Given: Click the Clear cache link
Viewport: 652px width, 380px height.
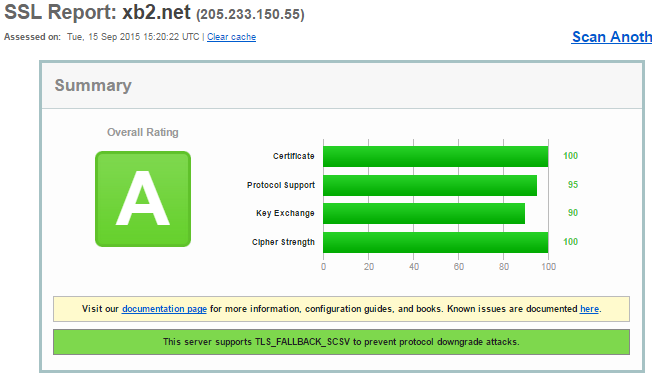Looking at the screenshot, I should coord(231,37).
